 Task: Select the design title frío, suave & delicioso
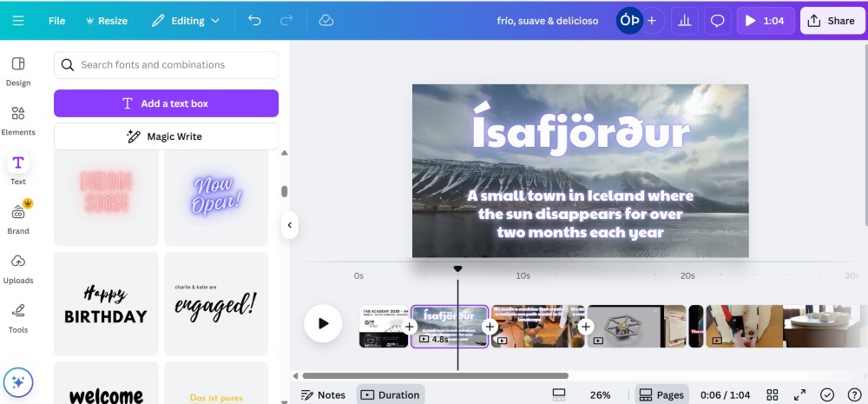[x=548, y=21]
